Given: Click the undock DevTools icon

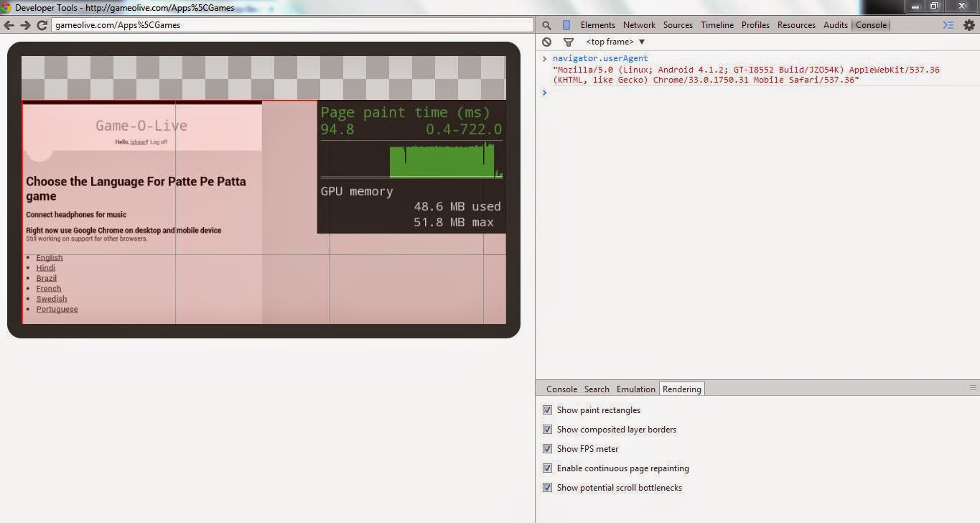Looking at the screenshot, I should click(948, 24).
